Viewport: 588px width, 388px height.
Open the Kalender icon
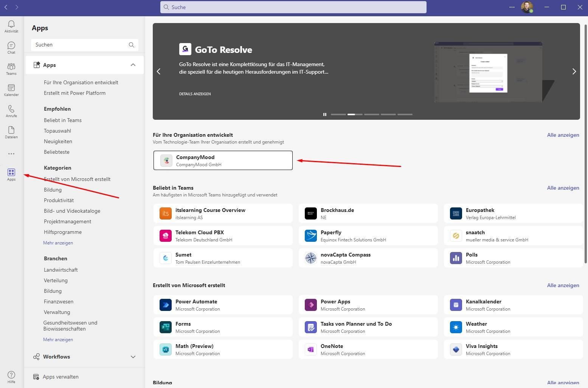point(11,88)
